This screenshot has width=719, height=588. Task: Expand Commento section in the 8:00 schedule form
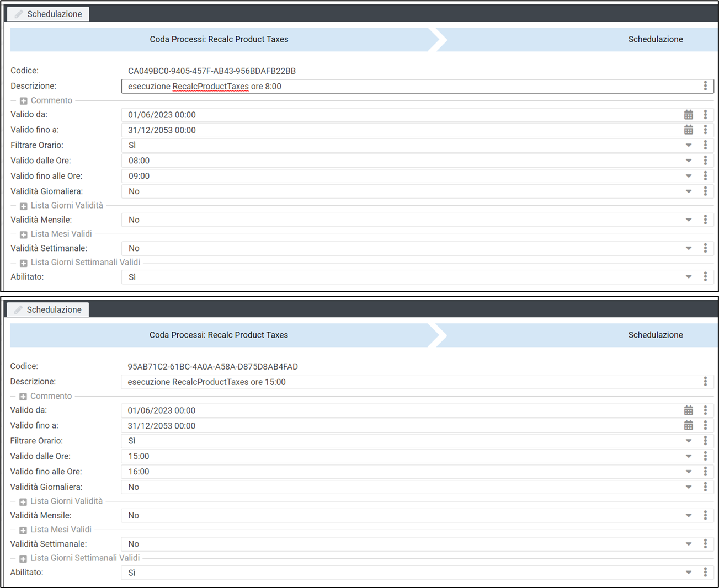point(24,101)
